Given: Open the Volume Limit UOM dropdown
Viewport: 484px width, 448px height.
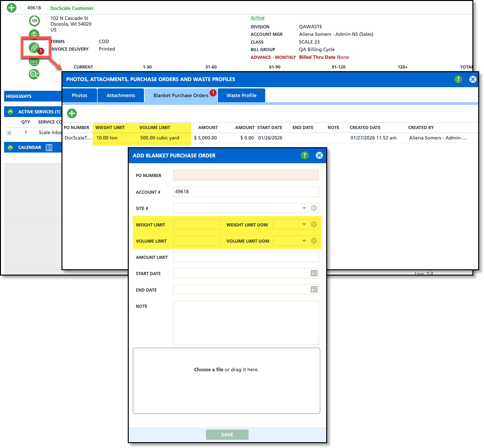Looking at the screenshot, I should click(304, 241).
